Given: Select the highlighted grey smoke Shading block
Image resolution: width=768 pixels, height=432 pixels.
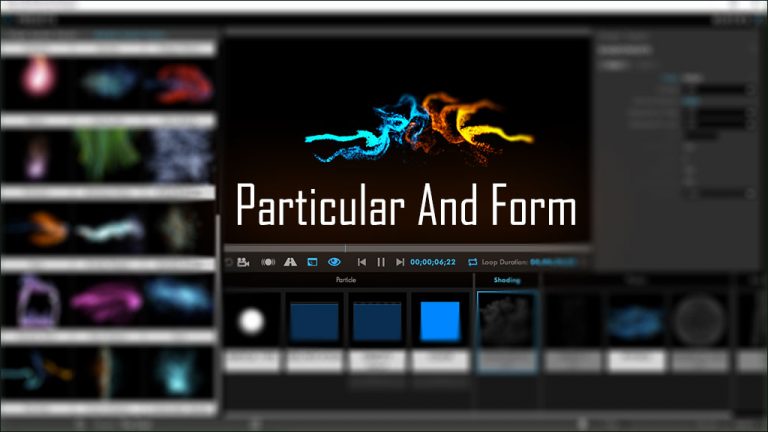Looking at the screenshot, I should (507, 332).
